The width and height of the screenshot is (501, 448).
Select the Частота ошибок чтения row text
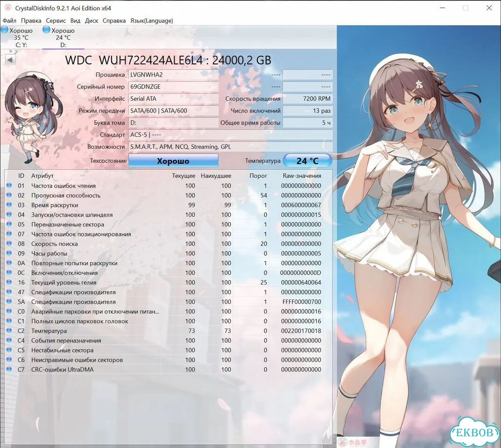(x=64, y=186)
